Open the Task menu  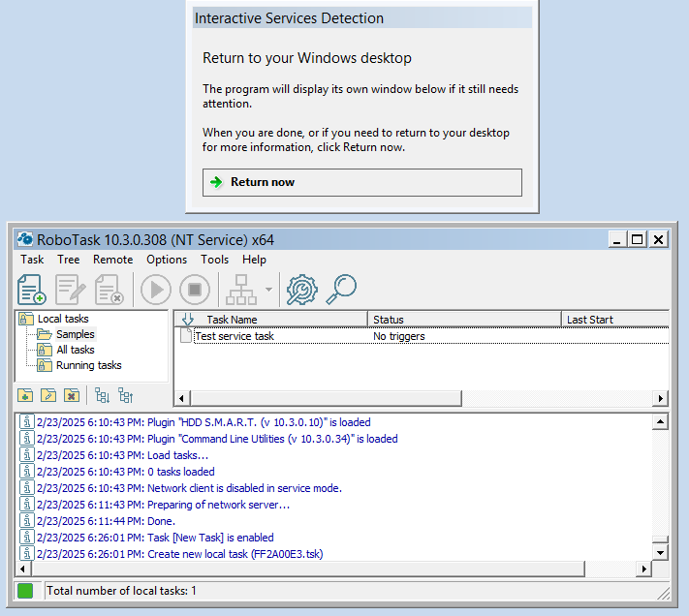[32, 260]
